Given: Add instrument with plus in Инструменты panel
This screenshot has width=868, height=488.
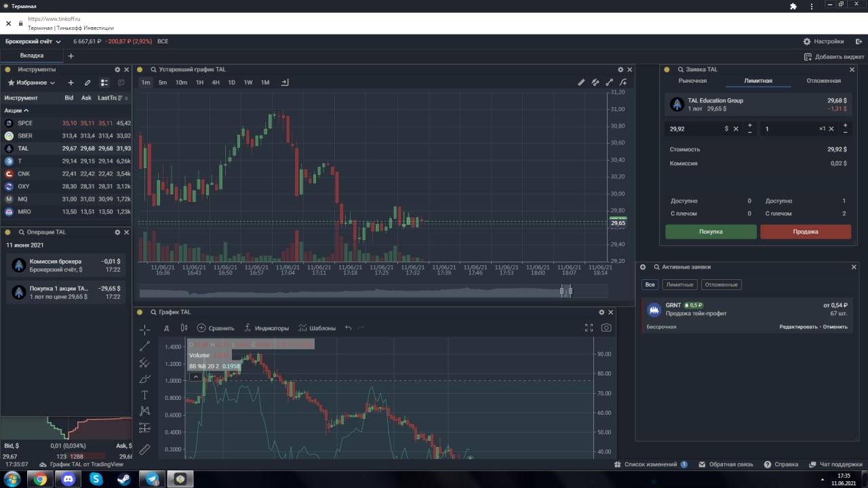Looking at the screenshot, I should click(71, 83).
